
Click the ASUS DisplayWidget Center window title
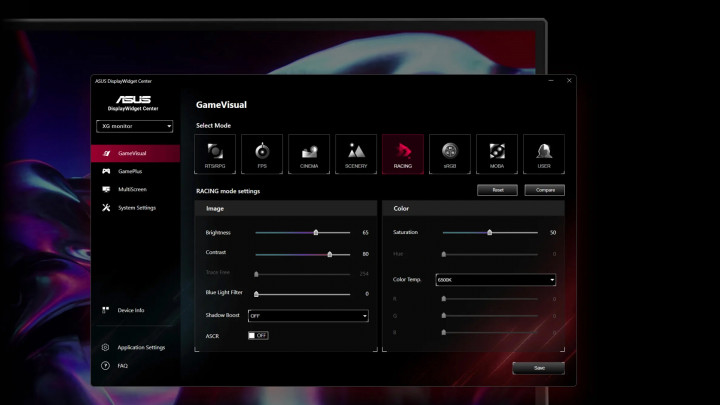[x=124, y=81]
